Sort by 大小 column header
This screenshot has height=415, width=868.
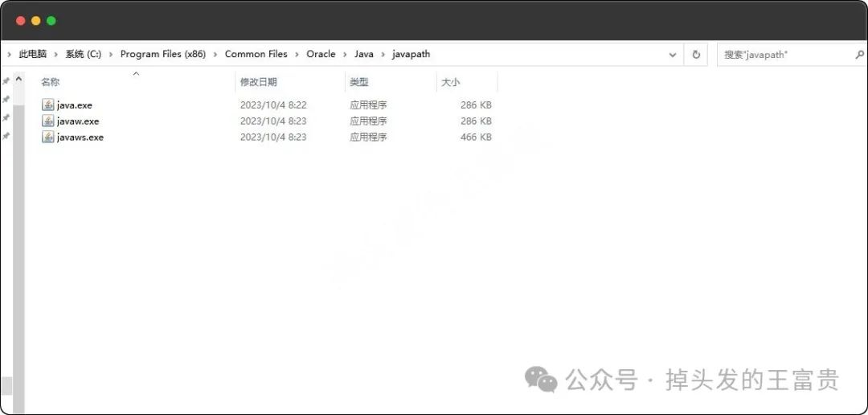pos(467,82)
